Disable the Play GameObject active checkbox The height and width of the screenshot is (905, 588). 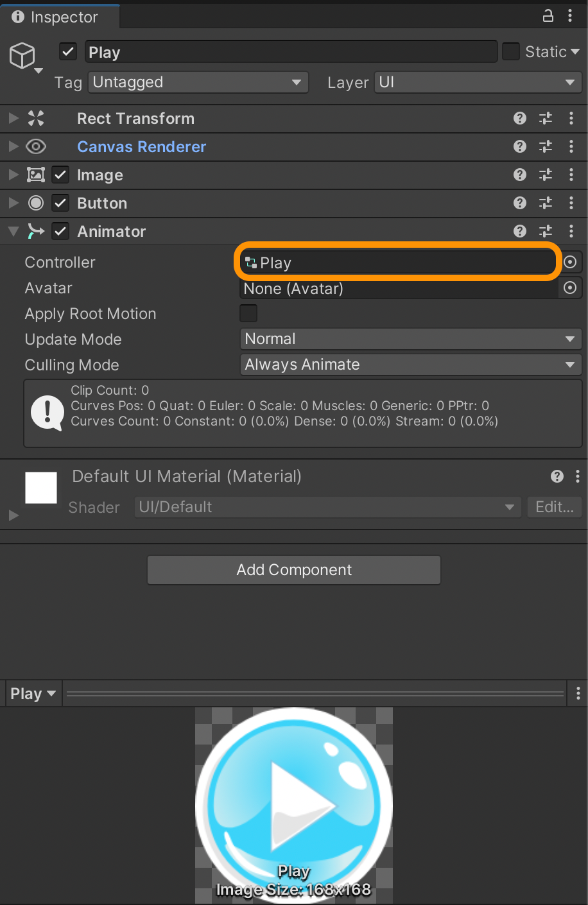(68, 51)
